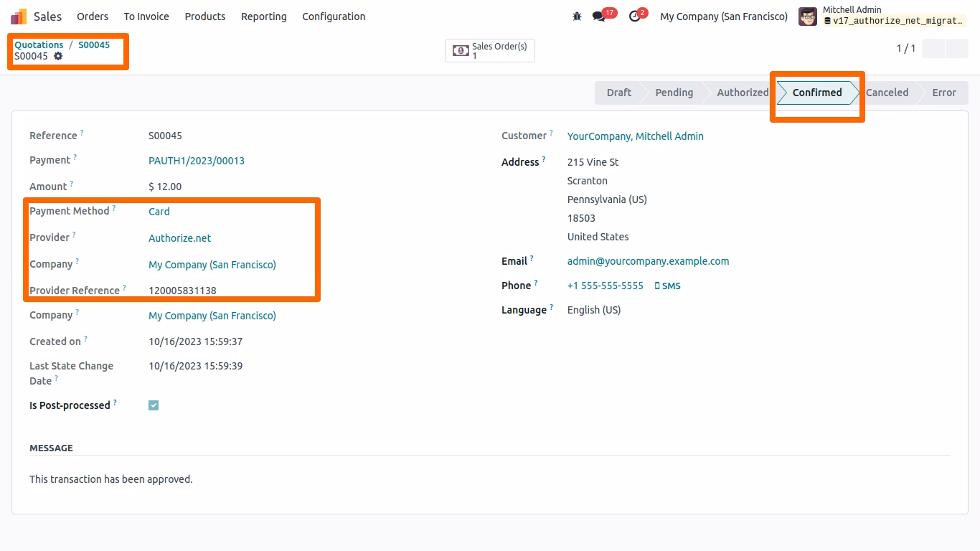Select the Canceled status stage
This screenshot has height=551, width=980.
click(887, 93)
